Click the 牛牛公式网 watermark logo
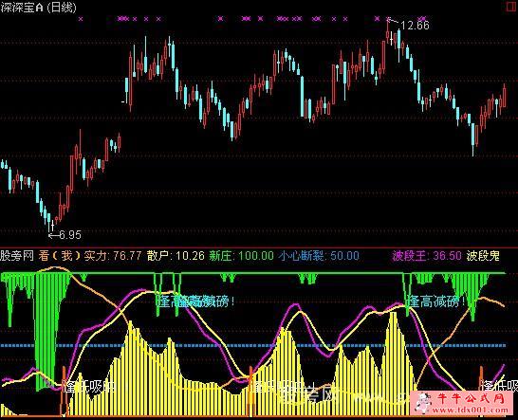 point(471,398)
